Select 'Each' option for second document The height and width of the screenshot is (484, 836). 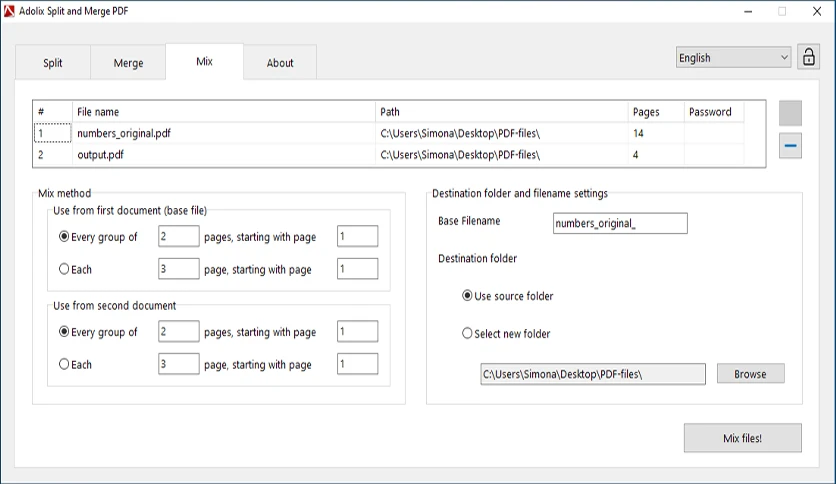pos(75,365)
